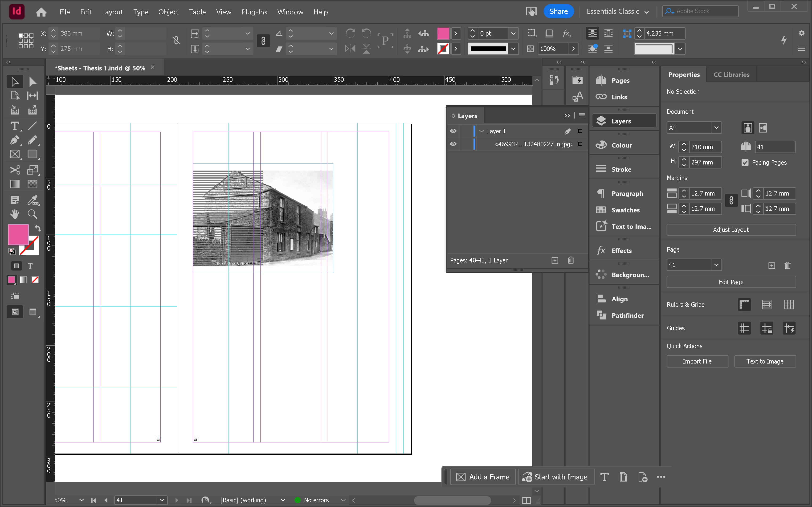Viewport: 812px width, 507px height.
Task: Switch to the CC Libraries tab
Action: click(x=731, y=74)
